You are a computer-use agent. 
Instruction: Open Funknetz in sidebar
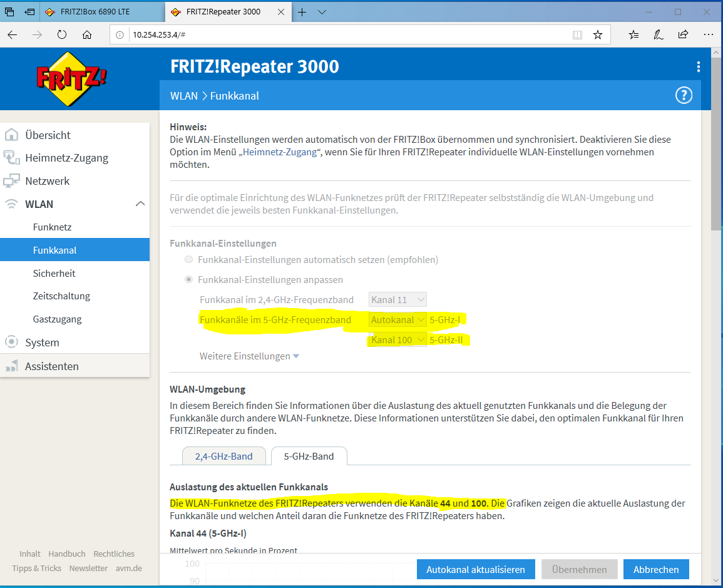[74, 227]
